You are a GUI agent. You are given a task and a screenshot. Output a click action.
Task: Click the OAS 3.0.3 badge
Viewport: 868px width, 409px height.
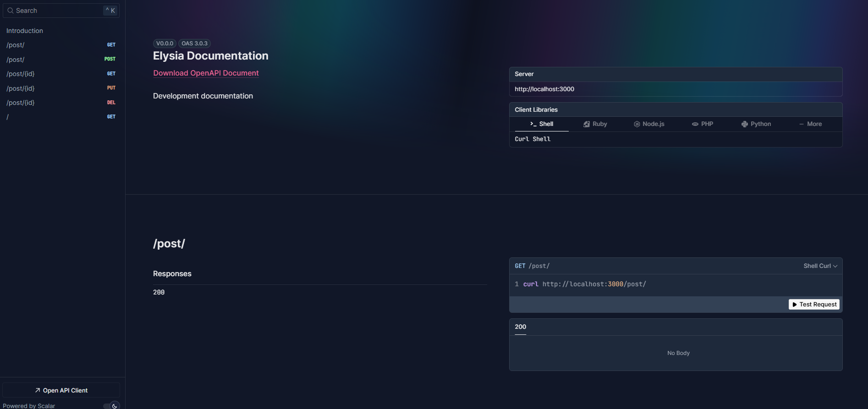coord(194,44)
